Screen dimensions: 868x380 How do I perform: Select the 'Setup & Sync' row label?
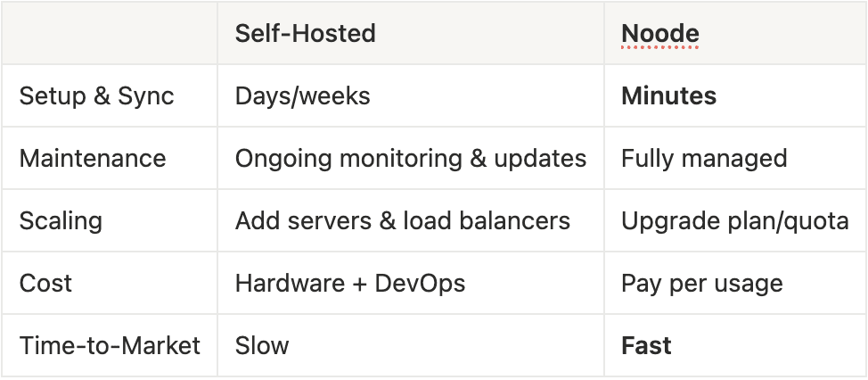click(96, 96)
